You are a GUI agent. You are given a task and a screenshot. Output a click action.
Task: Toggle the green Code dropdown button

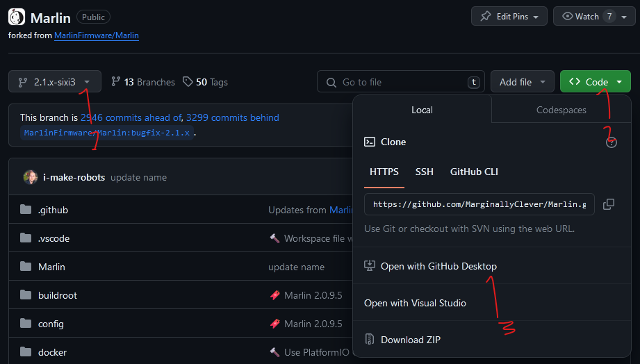(595, 82)
